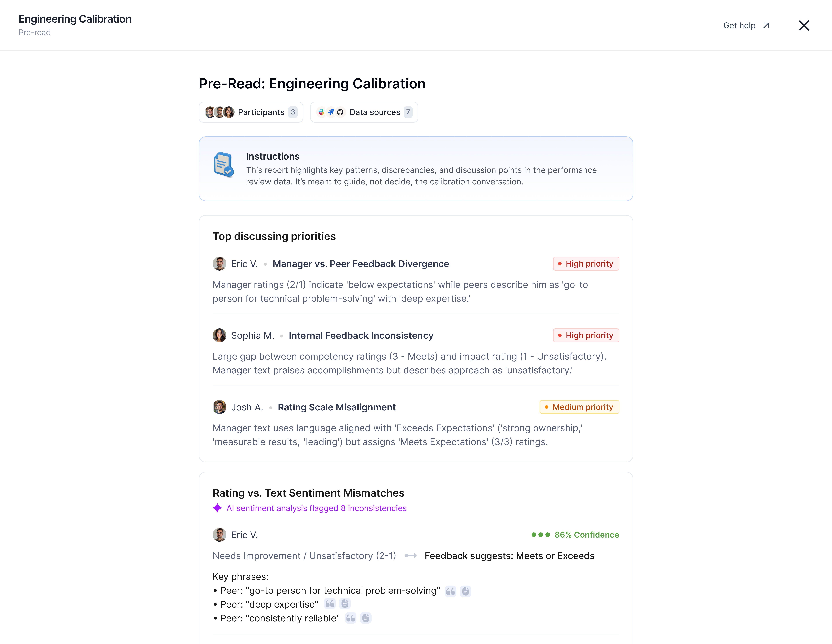Screen dimensions: 832x644
Task: Select the Rating Scale Misalignment item
Action: 336,407
